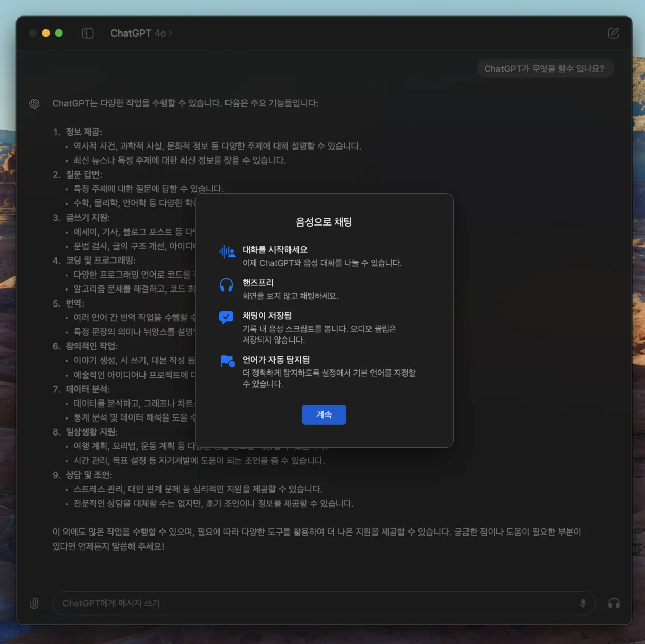Click the message input field

(x=324, y=603)
